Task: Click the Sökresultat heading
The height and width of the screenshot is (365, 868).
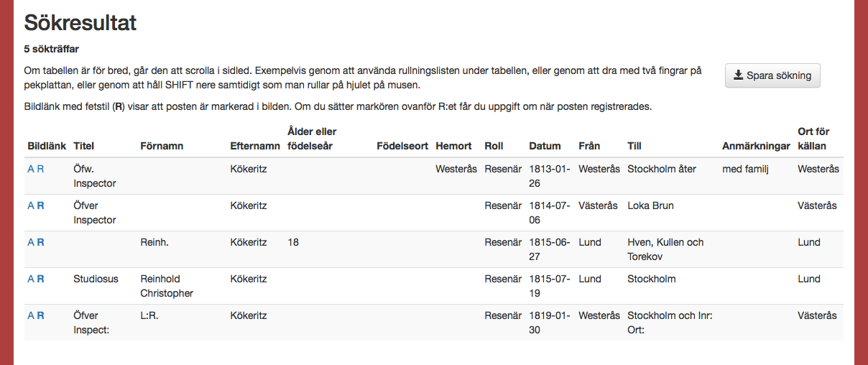Action: tap(80, 22)
